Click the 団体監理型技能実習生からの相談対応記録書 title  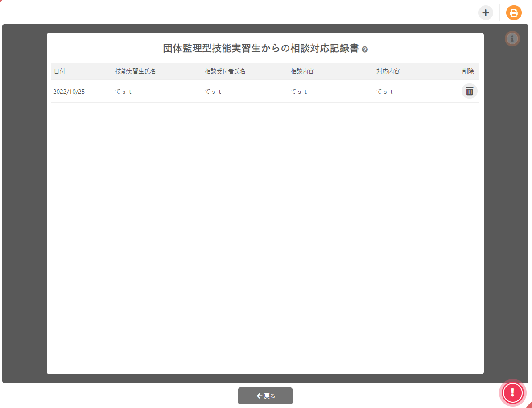(260, 49)
